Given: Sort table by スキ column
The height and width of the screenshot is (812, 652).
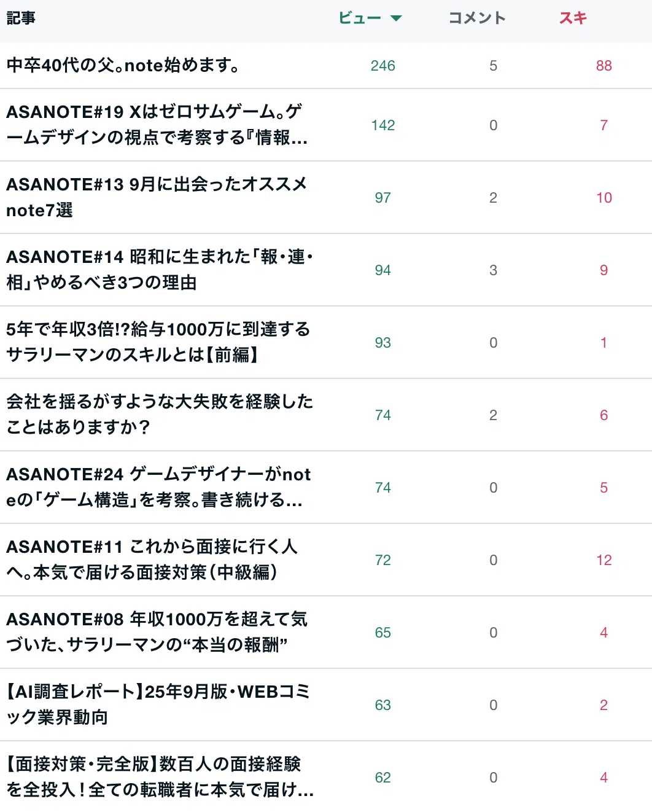Looking at the screenshot, I should click(x=573, y=18).
